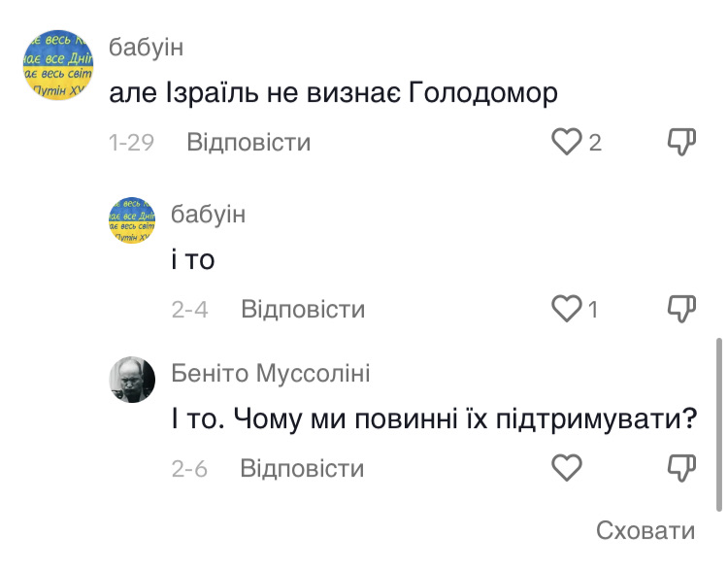
Task: Click "Відповісти" under the top comment
Action: [248, 143]
